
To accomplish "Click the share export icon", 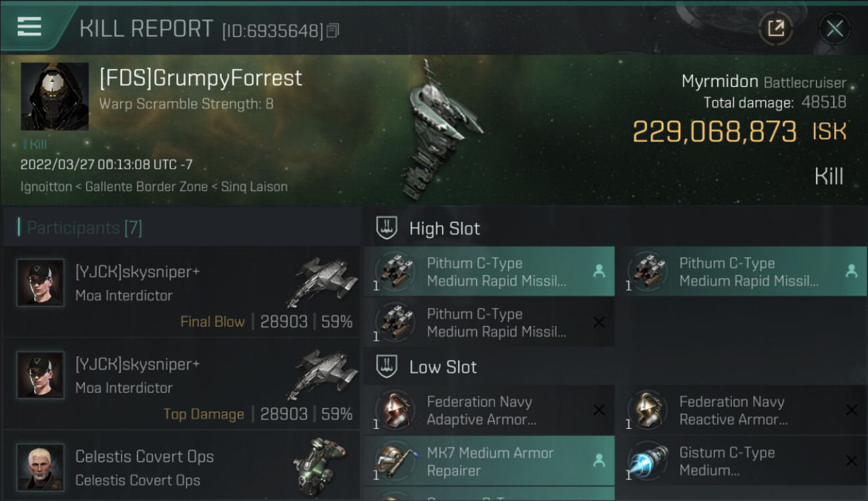I will point(776,28).
